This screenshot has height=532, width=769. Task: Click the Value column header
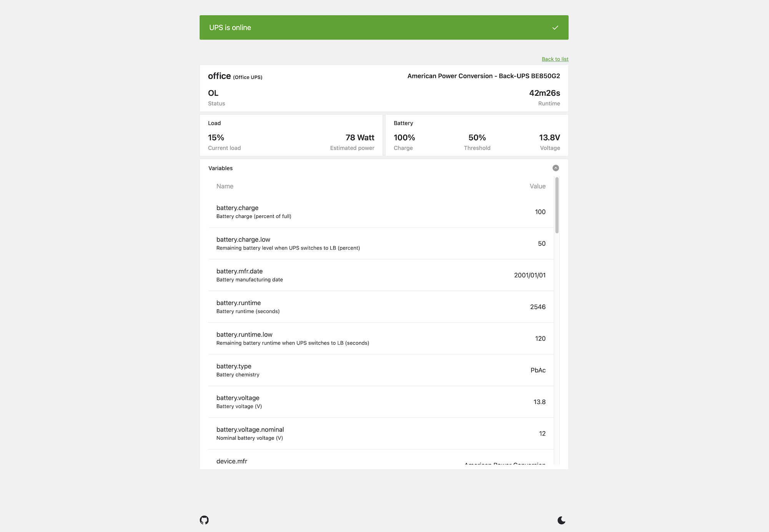point(537,186)
